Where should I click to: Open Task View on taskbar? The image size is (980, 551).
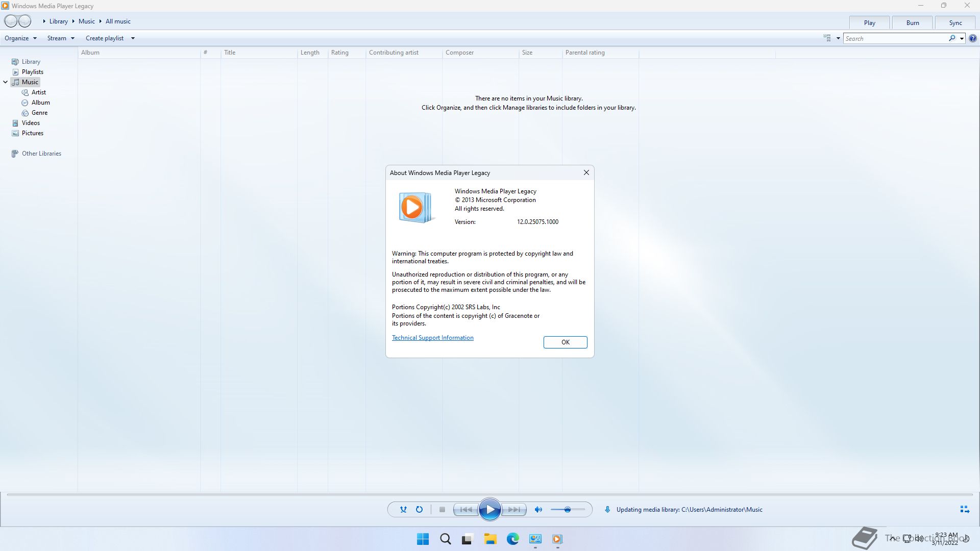467,539
